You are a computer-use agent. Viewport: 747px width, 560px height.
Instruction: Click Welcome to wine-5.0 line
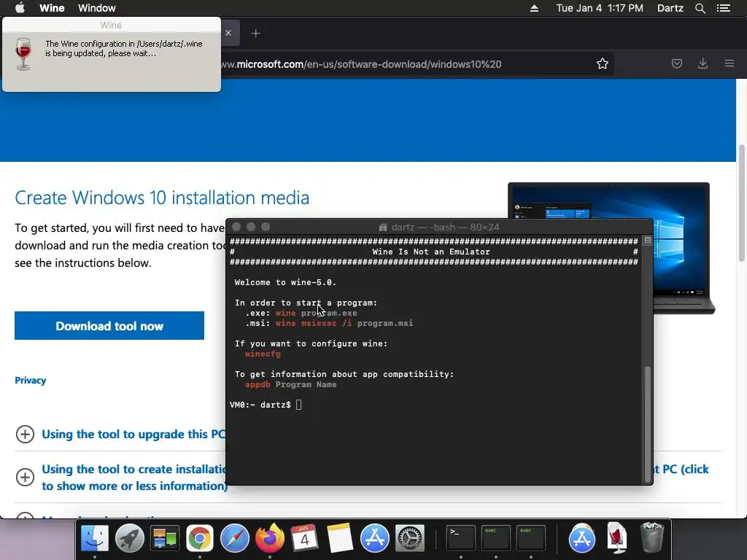[285, 282]
